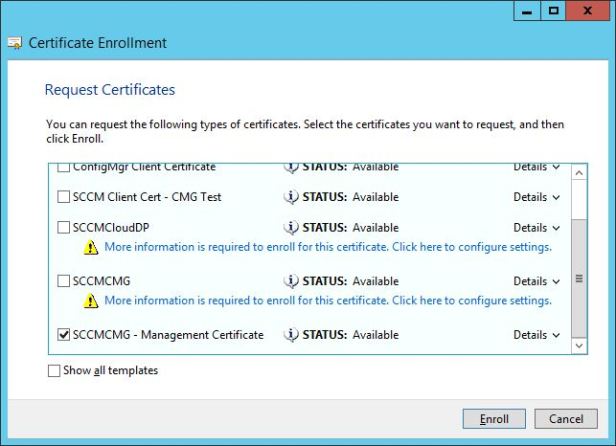Click the certificate list scrollbar thumb

click(579, 278)
